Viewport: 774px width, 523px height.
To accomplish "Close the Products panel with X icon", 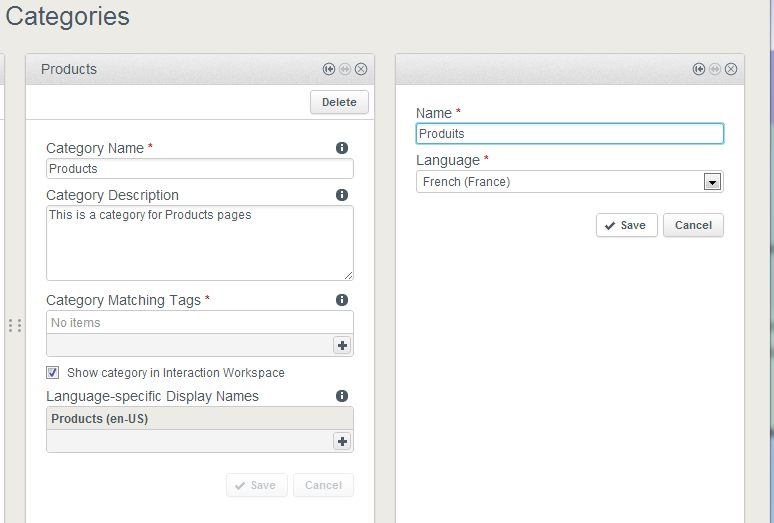I will coord(361,69).
